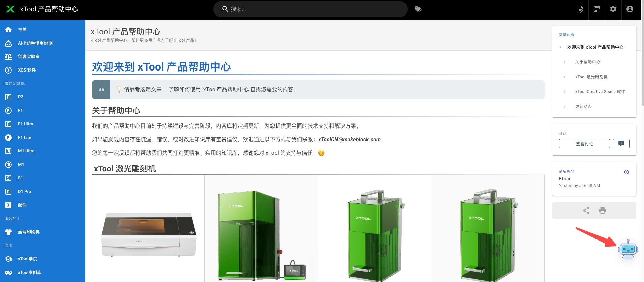Open 丝网印刷机 page in sidebar

coord(42,232)
